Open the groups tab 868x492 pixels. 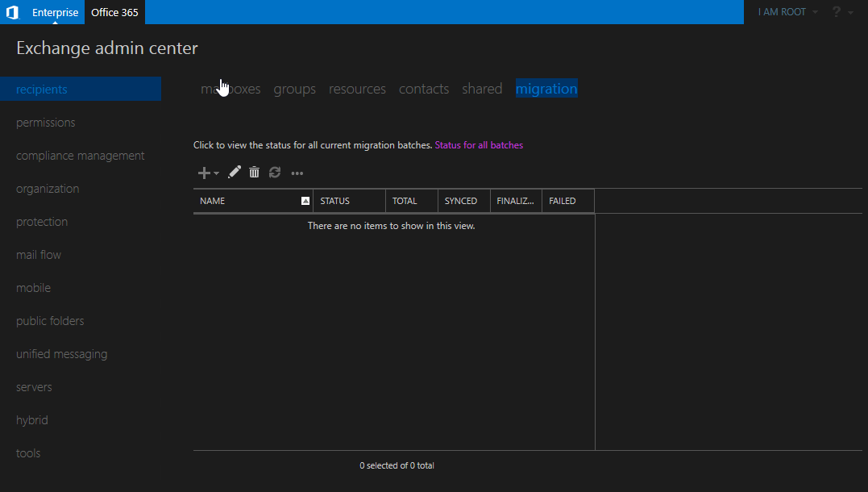[x=294, y=89]
